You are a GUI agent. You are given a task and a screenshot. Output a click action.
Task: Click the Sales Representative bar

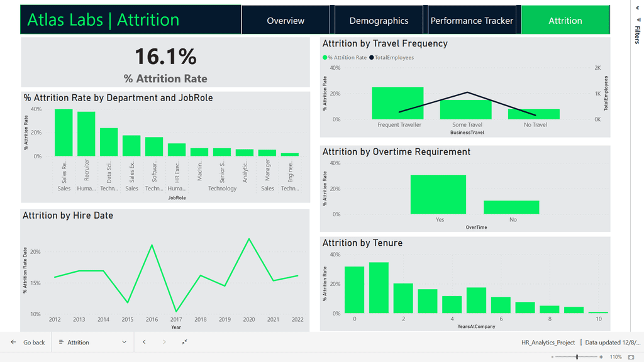pos(64,133)
